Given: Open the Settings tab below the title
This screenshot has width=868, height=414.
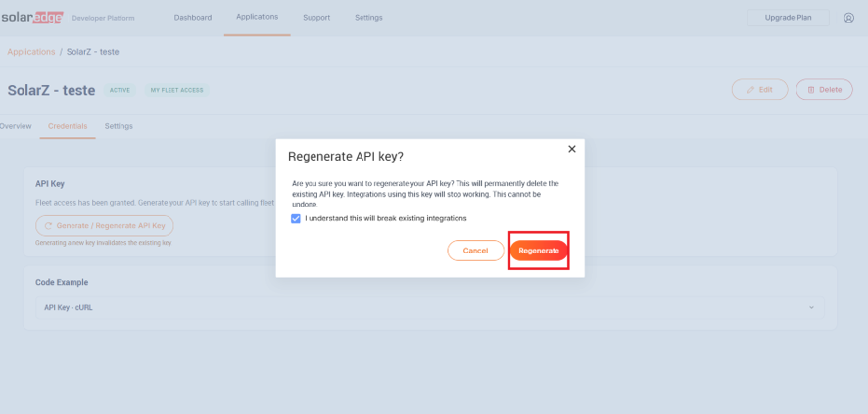Looking at the screenshot, I should coord(119,126).
